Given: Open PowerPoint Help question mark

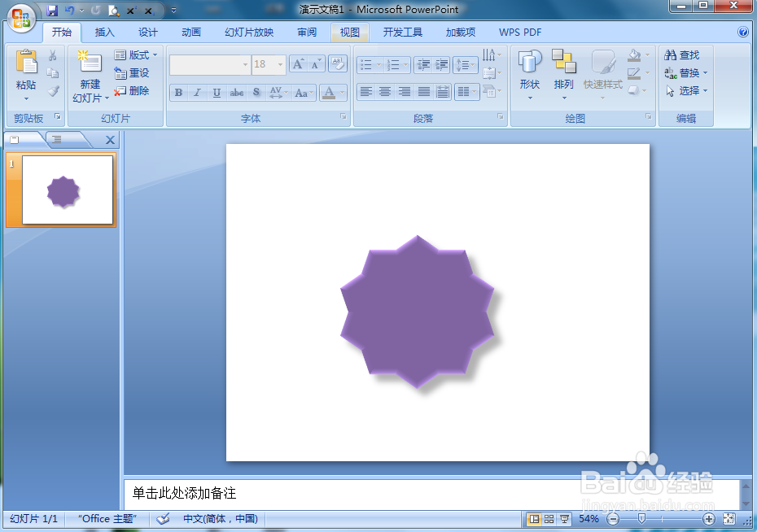Looking at the screenshot, I should tap(743, 32).
